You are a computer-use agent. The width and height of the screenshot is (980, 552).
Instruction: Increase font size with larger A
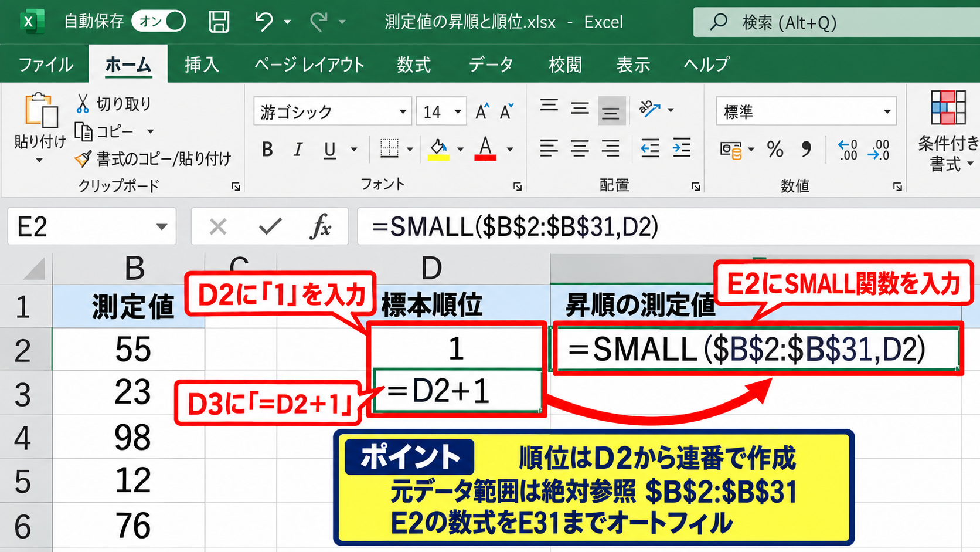[x=482, y=111]
